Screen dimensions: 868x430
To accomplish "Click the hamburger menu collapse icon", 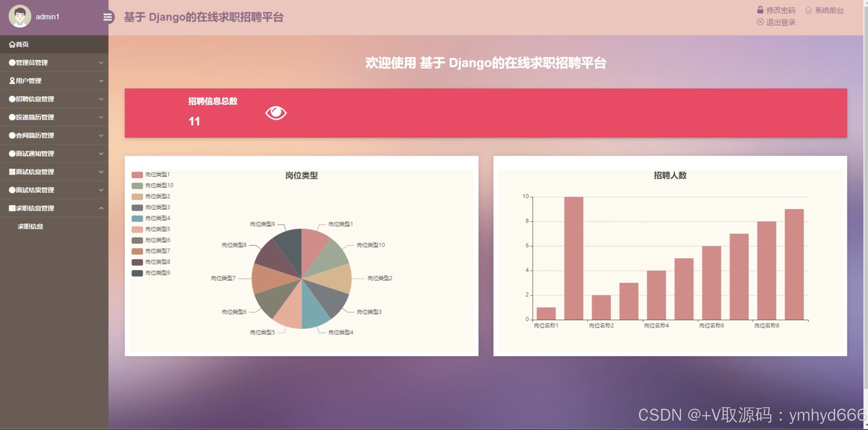I will 108,17.
